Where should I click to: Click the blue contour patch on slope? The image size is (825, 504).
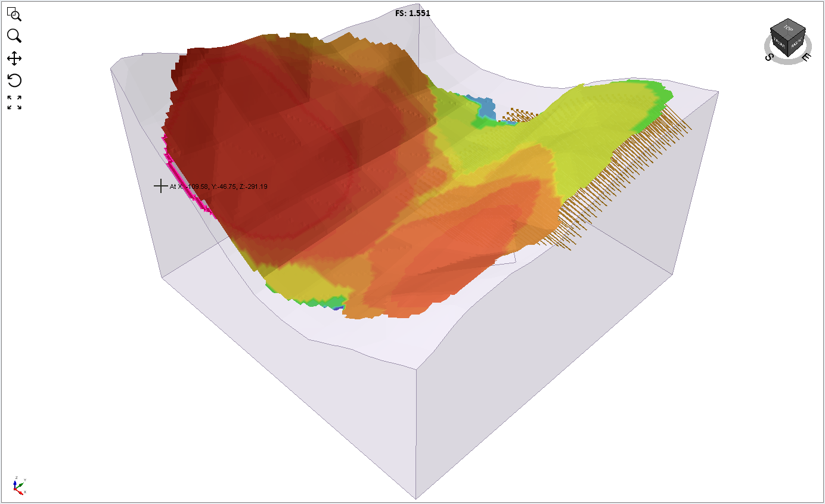pyautogui.click(x=486, y=109)
